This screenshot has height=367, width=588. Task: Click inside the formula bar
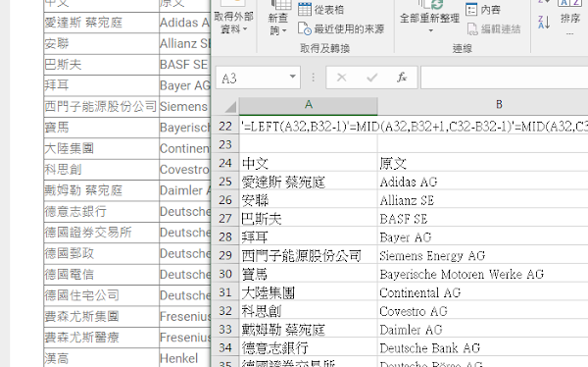point(504,78)
